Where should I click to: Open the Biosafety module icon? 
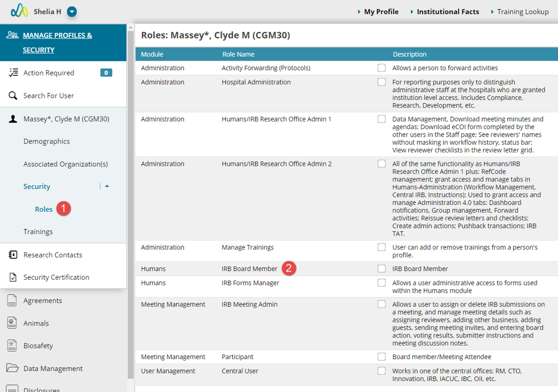(12, 346)
